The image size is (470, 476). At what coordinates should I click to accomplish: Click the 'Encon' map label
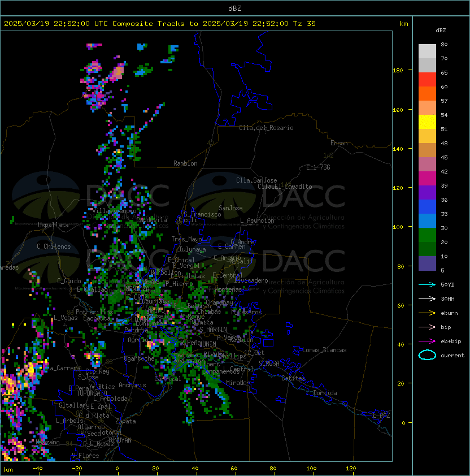(339, 143)
